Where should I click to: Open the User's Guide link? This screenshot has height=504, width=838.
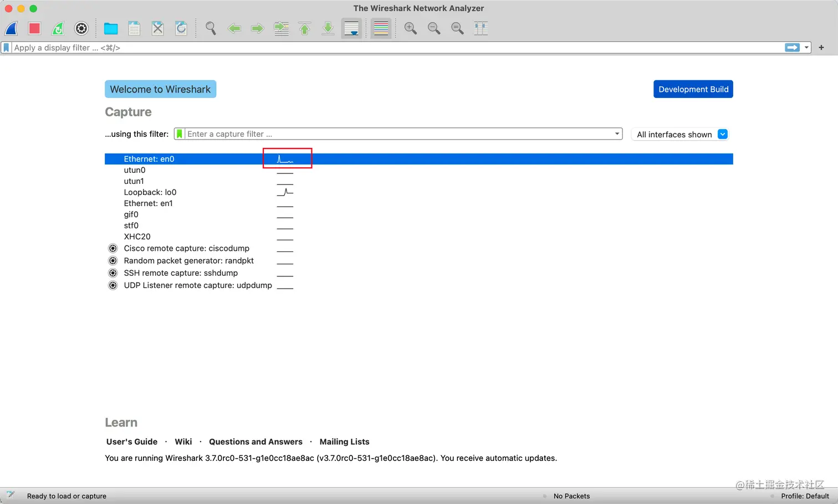pos(132,441)
